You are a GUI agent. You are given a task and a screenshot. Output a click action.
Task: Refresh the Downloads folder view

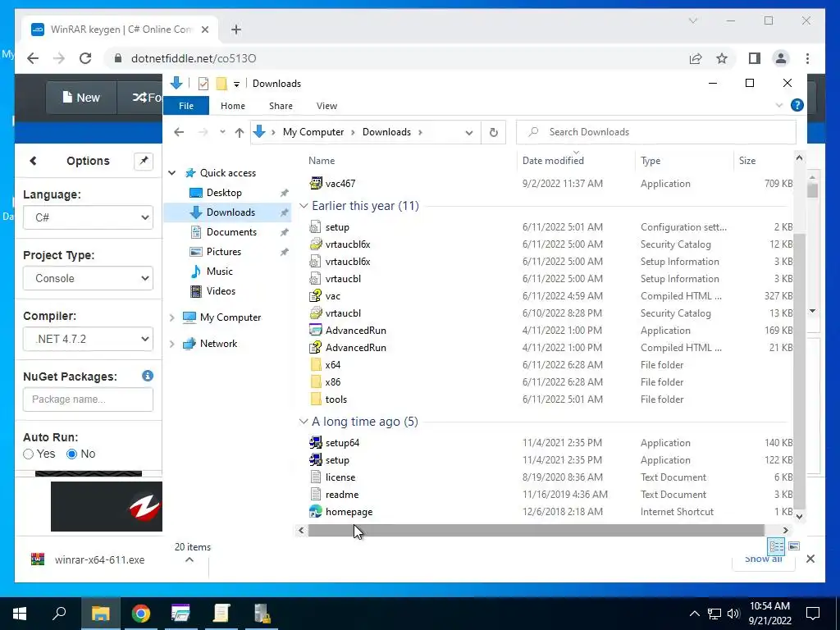(493, 132)
